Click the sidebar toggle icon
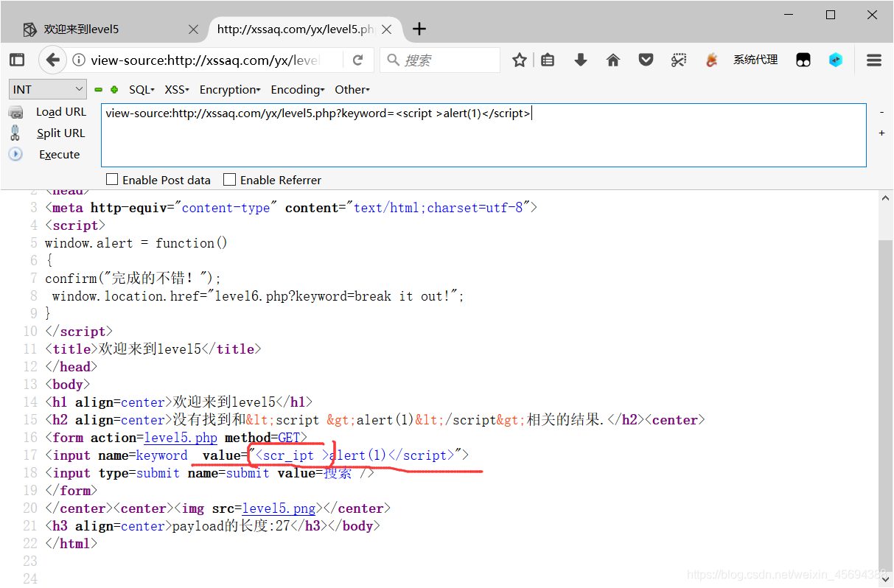This screenshot has height=588, width=894. point(17,60)
